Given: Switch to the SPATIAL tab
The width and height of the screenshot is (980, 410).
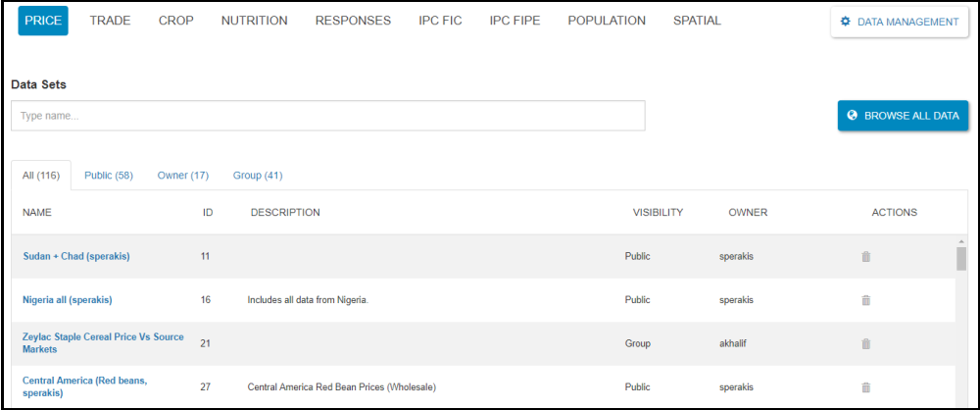Looking at the screenshot, I should 697,21.
